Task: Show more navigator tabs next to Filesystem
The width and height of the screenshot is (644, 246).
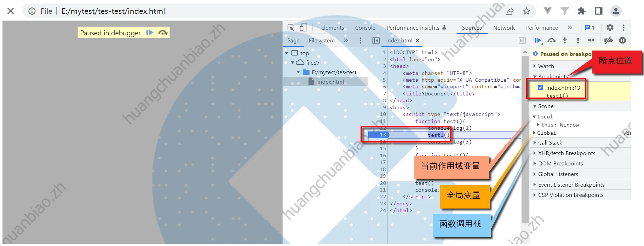Action: 346,41
